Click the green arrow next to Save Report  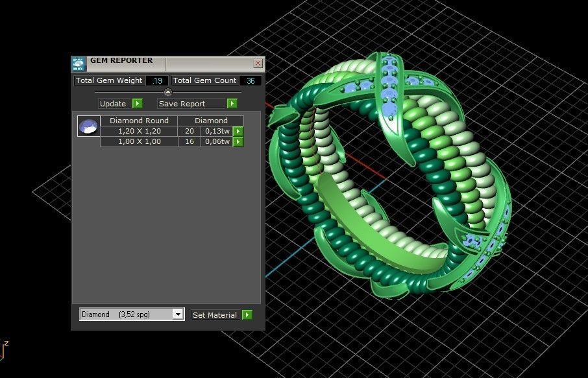(x=232, y=103)
